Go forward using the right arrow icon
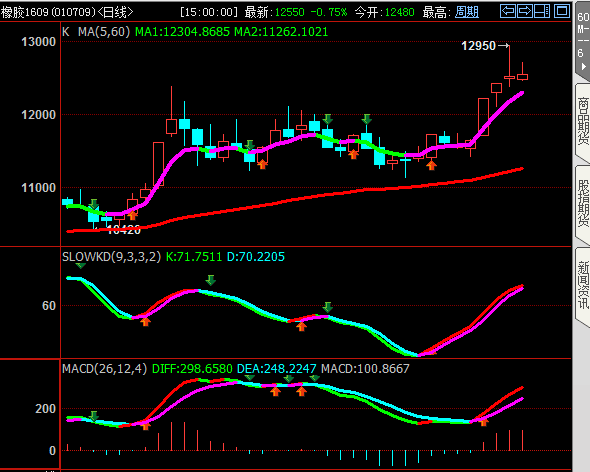The height and width of the screenshot is (472, 590). [525, 11]
